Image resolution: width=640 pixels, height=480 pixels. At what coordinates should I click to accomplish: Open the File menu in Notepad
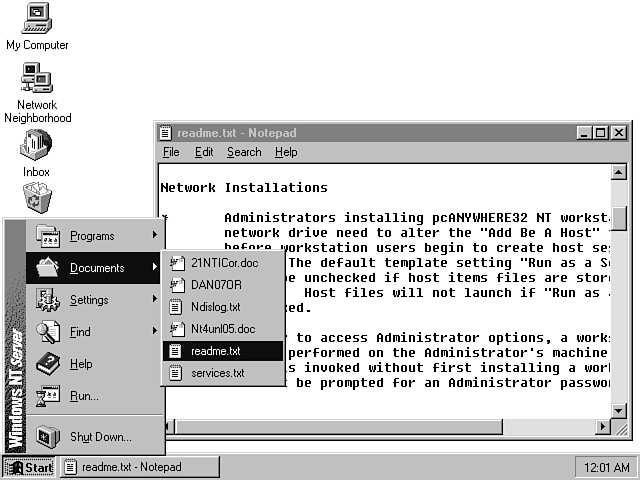(171, 152)
